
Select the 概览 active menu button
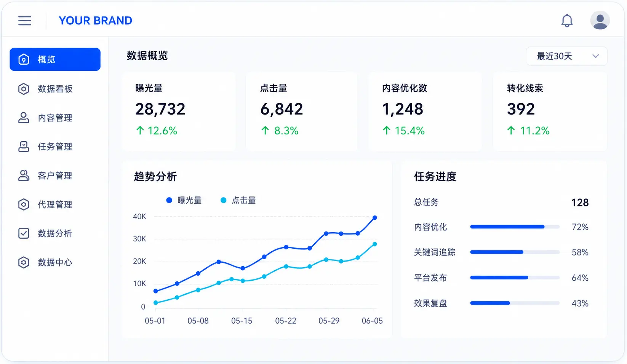click(55, 59)
